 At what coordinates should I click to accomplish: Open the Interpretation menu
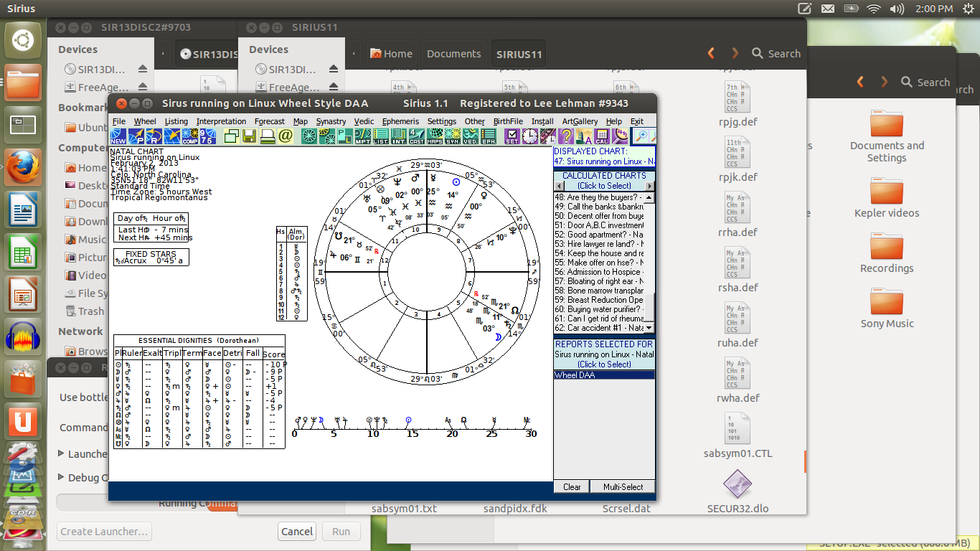[221, 121]
